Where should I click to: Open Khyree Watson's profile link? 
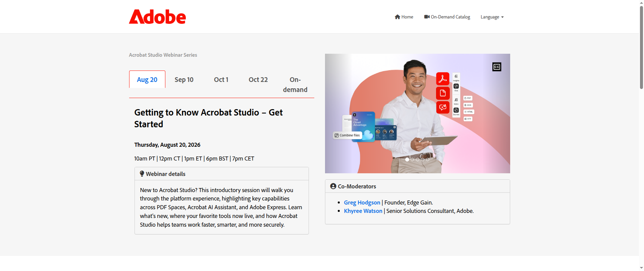click(363, 211)
